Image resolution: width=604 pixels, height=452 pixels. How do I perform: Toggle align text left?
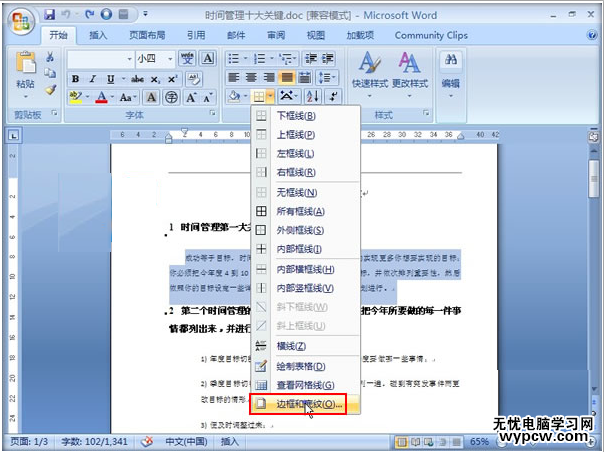point(234,77)
